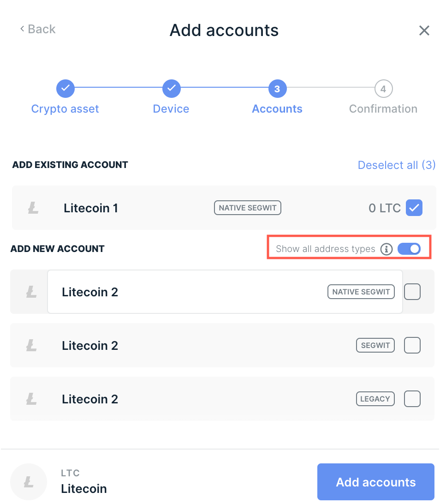Click the editable Litecoin 2 account name field
The image size is (440, 504).
coord(138,292)
